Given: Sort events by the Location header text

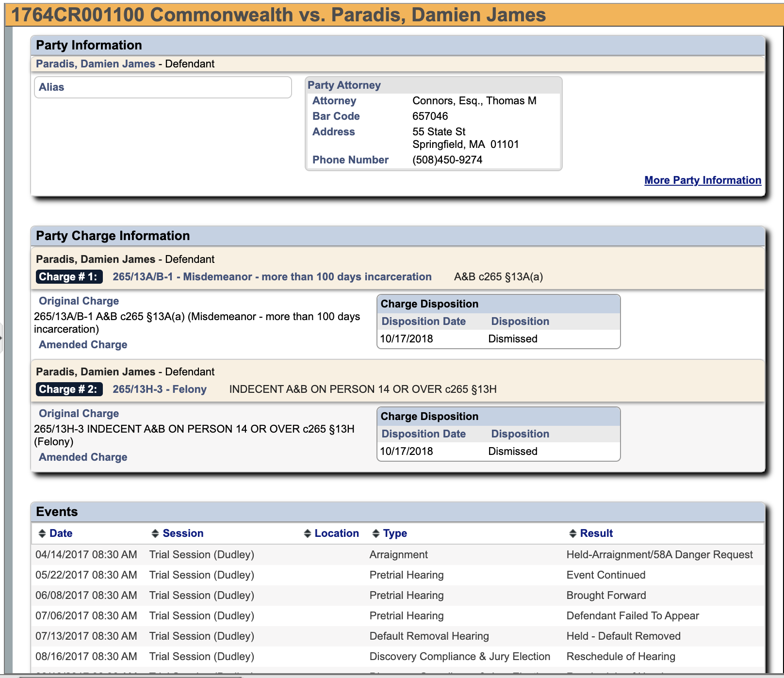Looking at the screenshot, I should coord(337,533).
